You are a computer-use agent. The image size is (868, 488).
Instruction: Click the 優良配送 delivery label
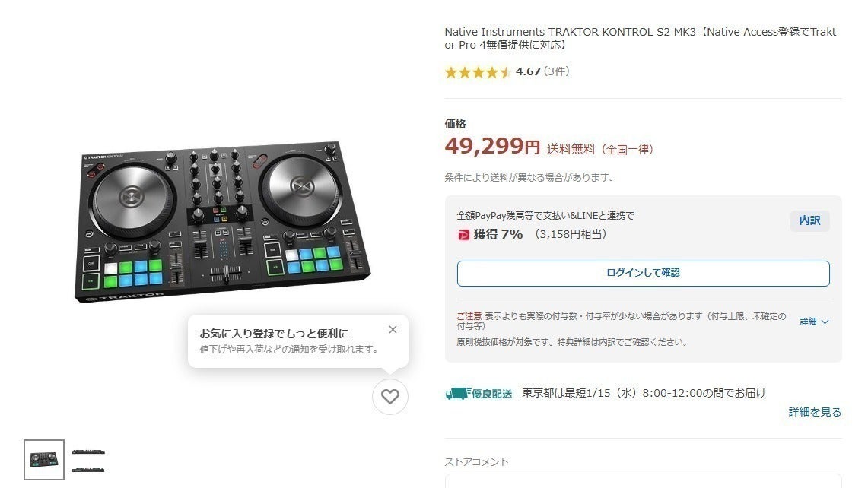coord(491,393)
